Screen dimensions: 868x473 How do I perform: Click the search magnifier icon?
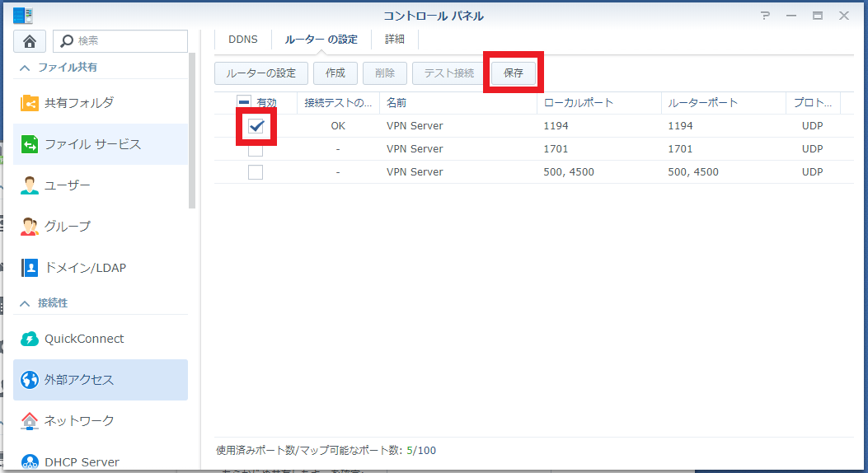67,41
